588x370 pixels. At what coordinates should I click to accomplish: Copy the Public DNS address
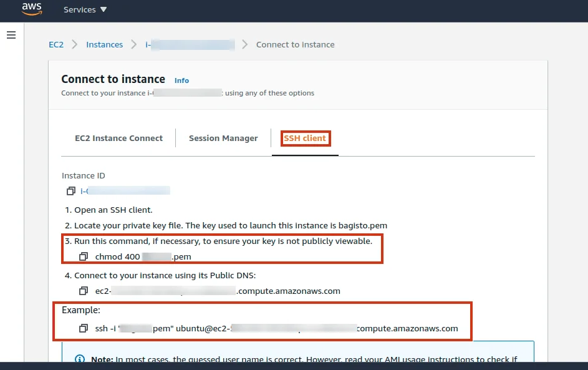84,290
